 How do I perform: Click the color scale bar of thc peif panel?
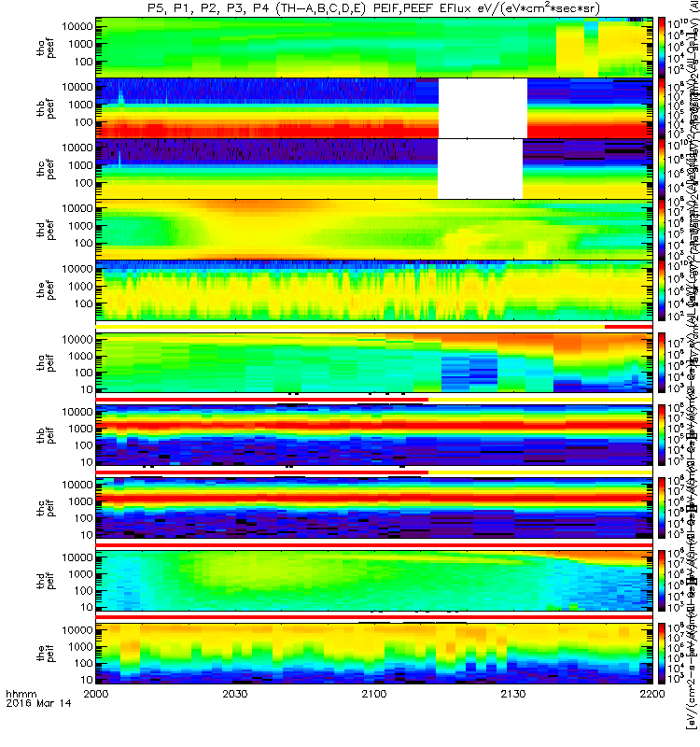(x=662, y=508)
